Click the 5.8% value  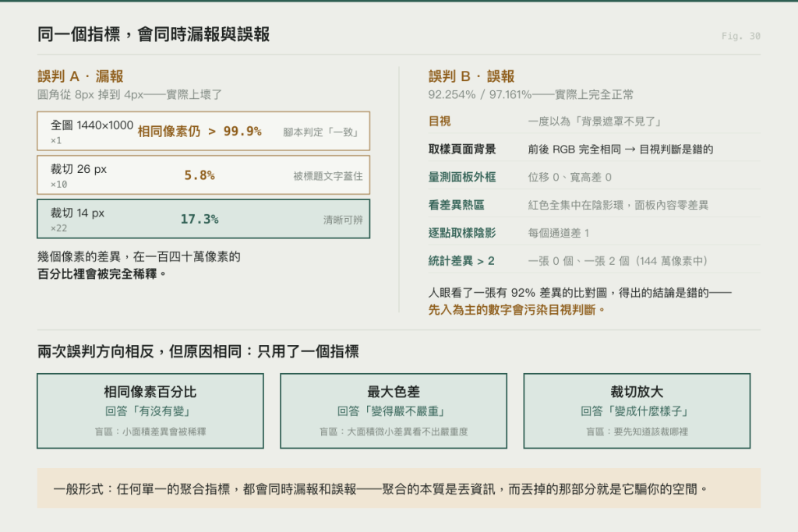199,175
